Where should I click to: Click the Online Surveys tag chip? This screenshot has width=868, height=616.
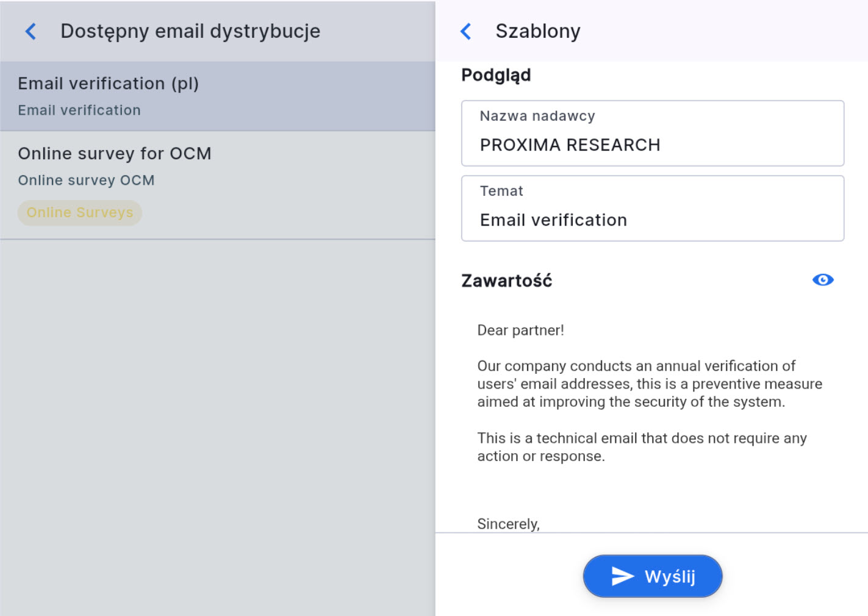(80, 213)
